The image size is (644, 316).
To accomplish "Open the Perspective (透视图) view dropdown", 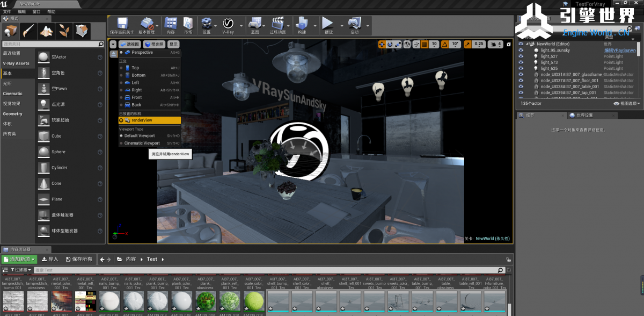I will pyautogui.click(x=129, y=45).
